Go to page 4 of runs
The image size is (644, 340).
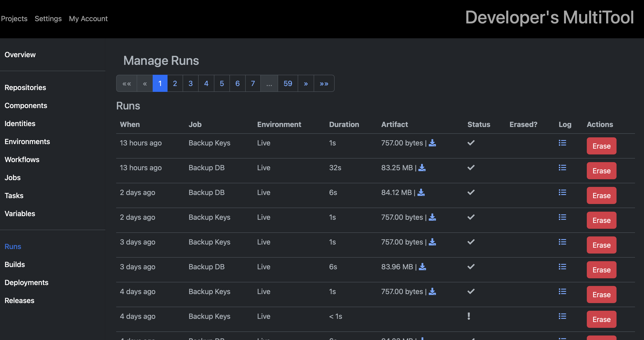[206, 84]
